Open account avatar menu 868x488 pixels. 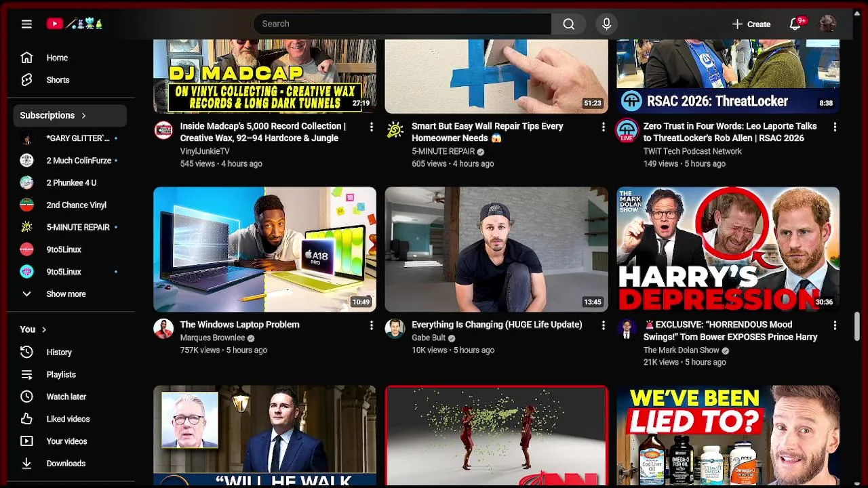tap(827, 24)
